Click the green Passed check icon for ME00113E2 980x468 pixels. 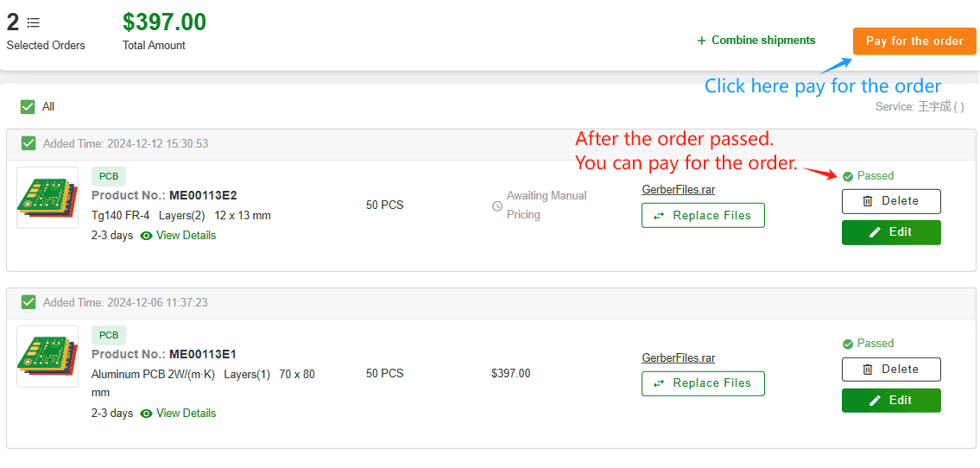pos(848,177)
